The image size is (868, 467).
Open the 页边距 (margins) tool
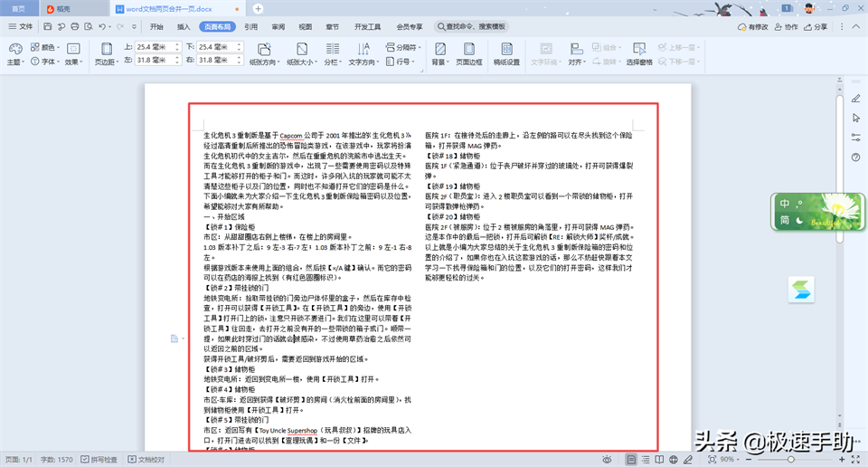tap(105, 53)
